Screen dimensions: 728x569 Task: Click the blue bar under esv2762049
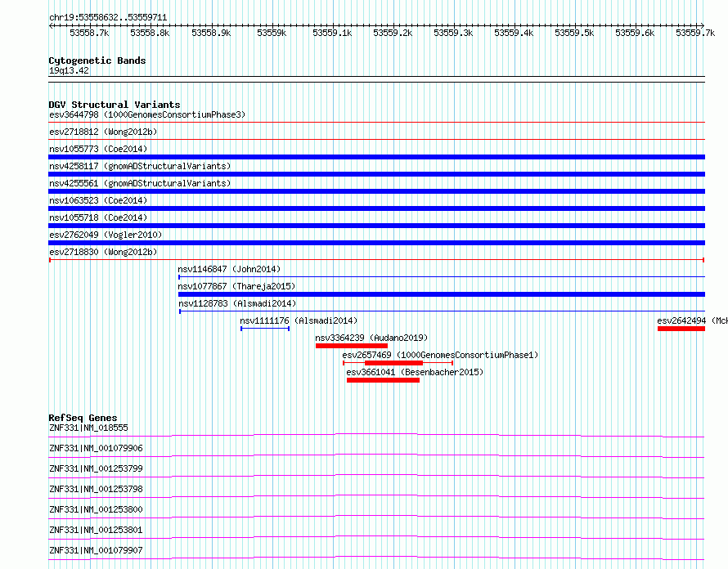coord(376,243)
